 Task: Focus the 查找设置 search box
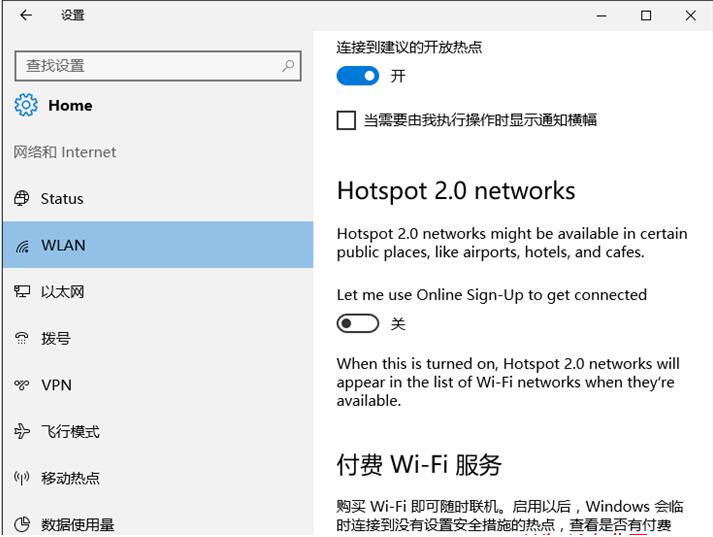pyautogui.click(x=158, y=66)
